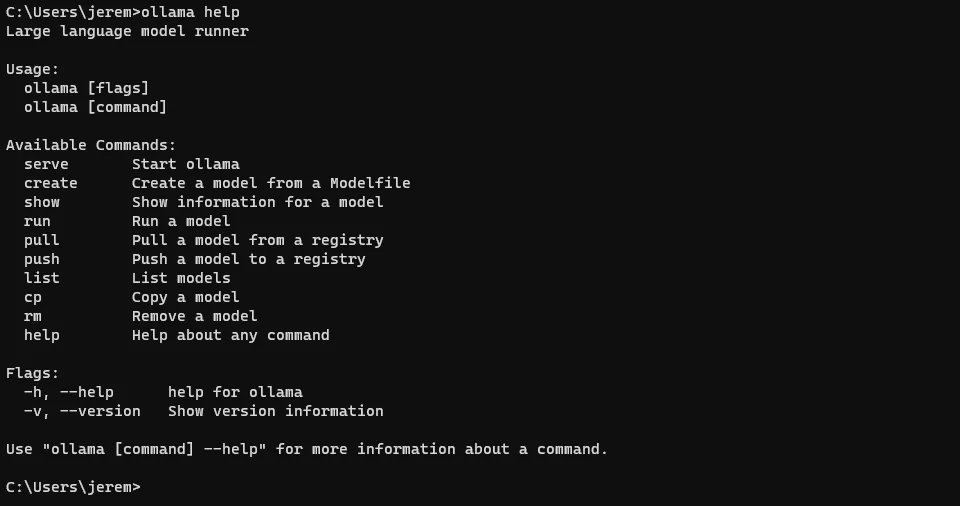960x506 pixels.
Task: Click 'ollama [command]' usage line
Action: [x=96, y=107]
